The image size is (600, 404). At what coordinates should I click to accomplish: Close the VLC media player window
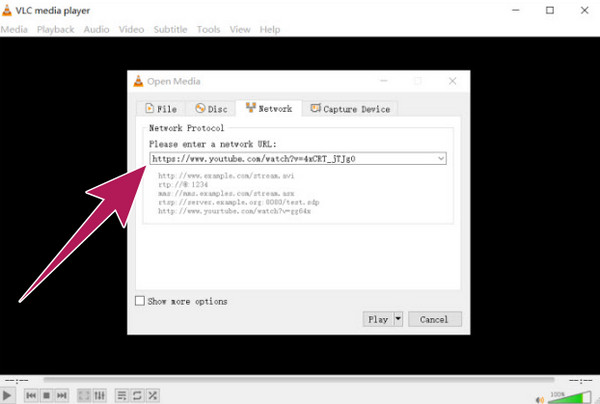point(584,10)
